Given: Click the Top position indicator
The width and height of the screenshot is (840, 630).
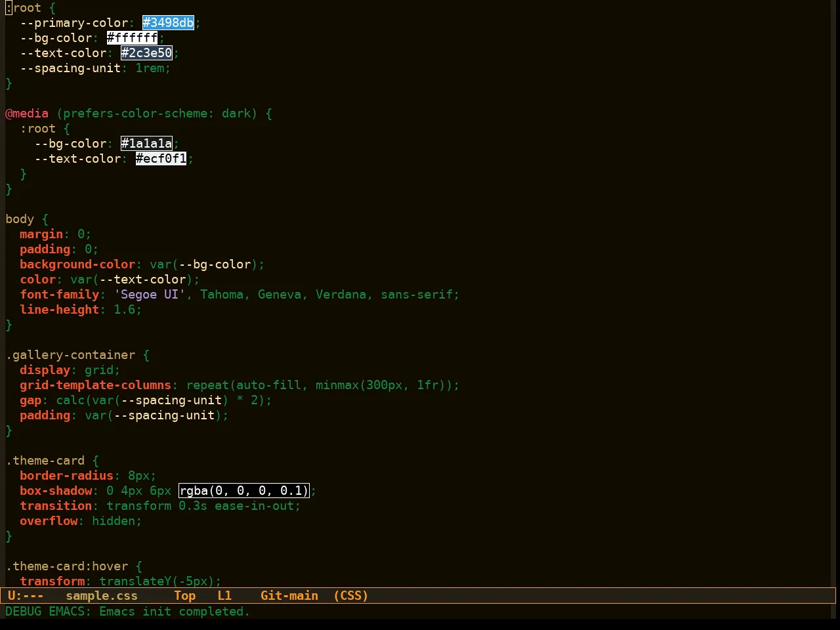Looking at the screenshot, I should click(x=185, y=596).
